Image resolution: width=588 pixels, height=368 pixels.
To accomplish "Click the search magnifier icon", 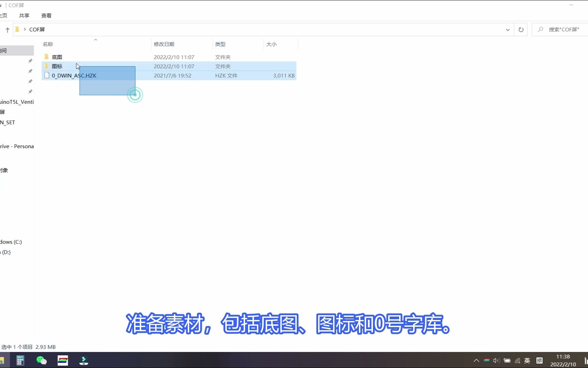I will [540, 29].
